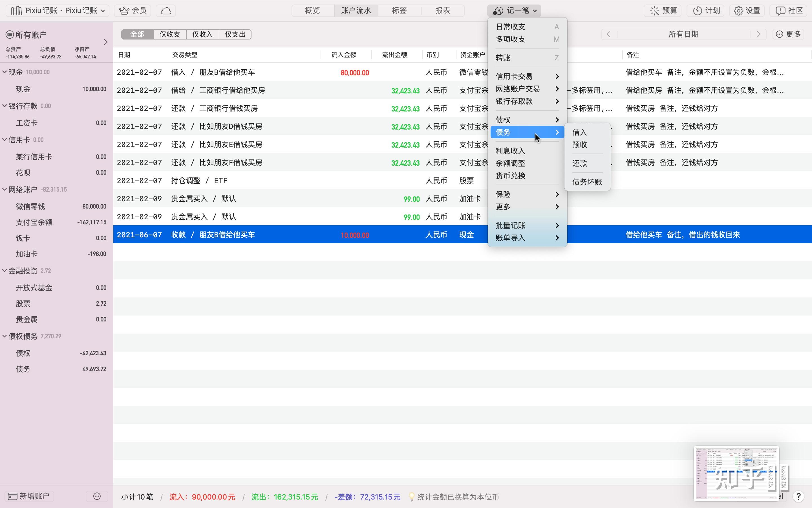The width and height of the screenshot is (812, 508).
Task: Collapse the 现金 account group
Action: pos(5,72)
